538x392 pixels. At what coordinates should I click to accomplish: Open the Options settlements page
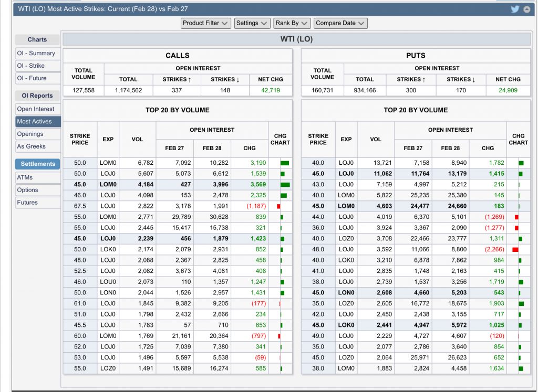pos(37,190)
